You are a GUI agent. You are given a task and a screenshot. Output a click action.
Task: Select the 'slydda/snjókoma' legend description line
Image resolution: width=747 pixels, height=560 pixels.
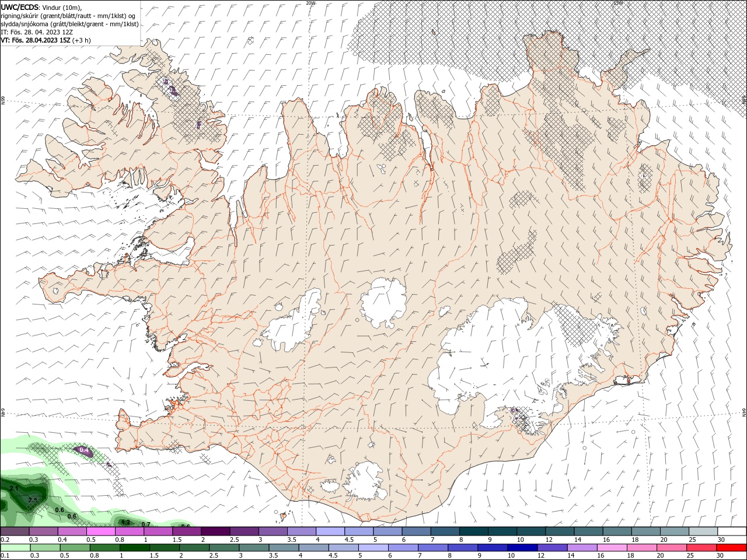tap(70, 23)
